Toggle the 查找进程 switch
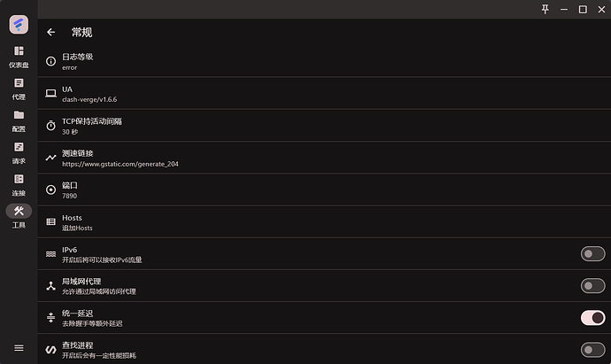The image size is (611, 364). [x=592, y=349]
